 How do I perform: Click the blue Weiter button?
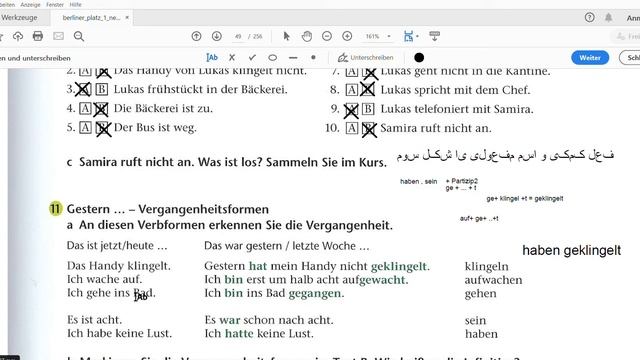pos(590,58)
